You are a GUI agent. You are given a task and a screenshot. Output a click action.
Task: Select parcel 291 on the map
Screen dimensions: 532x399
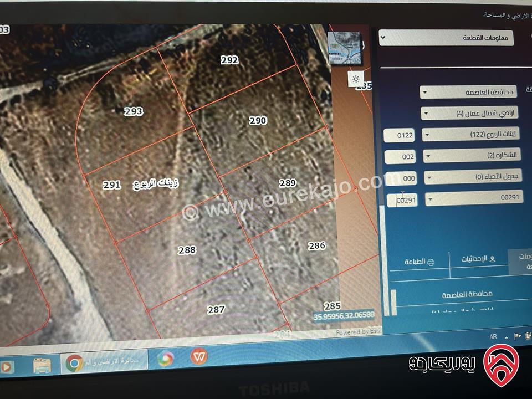pos(112,185)
